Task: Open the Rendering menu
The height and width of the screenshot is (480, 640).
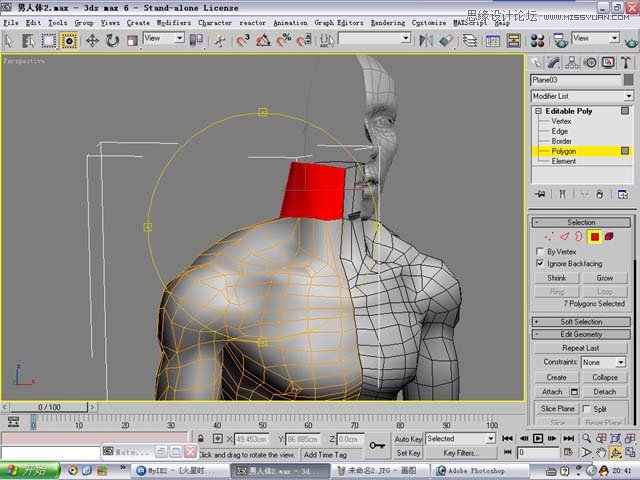Action: point(388,23)
